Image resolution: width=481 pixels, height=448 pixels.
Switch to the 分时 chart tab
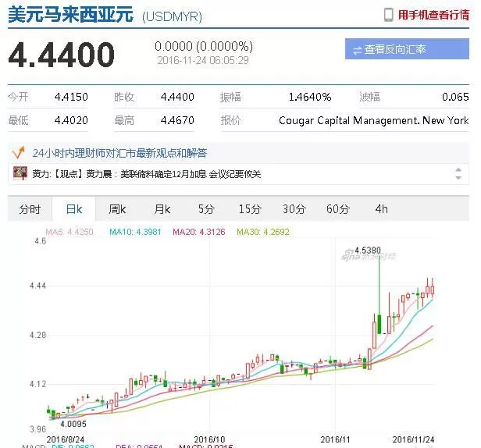(30, 209)
